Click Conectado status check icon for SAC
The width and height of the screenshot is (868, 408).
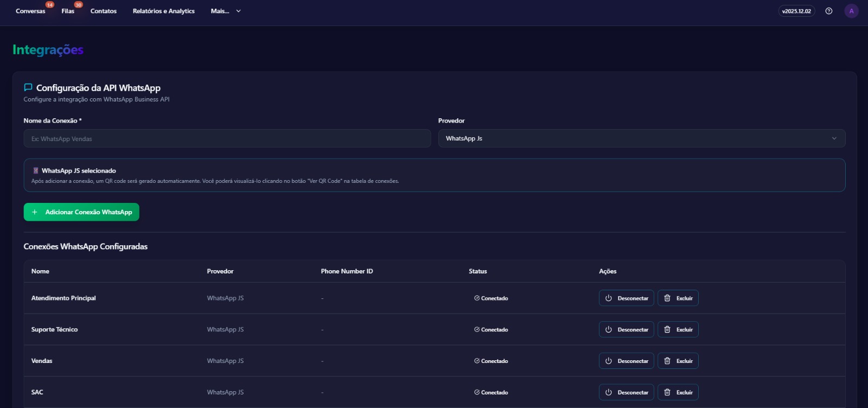point(477,392)
